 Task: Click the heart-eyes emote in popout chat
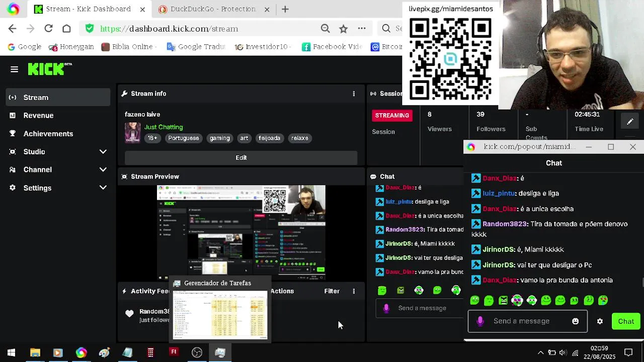click(x=603, y=301)
